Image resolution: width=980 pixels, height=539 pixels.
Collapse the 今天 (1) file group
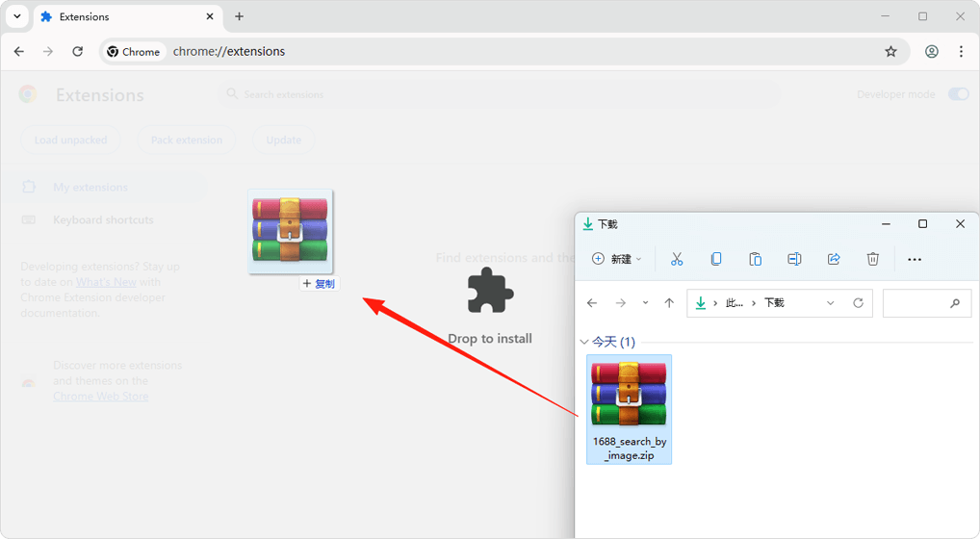584,343
